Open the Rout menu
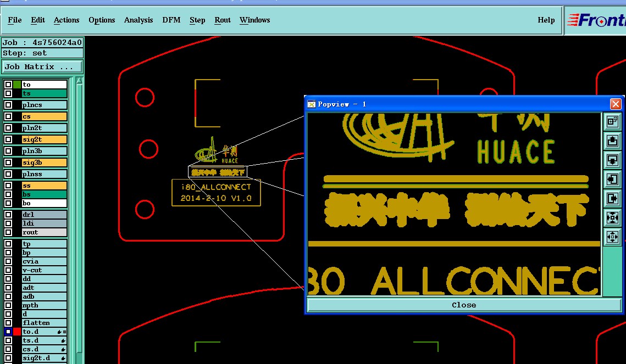626x364 pixels. pos(223,20)
